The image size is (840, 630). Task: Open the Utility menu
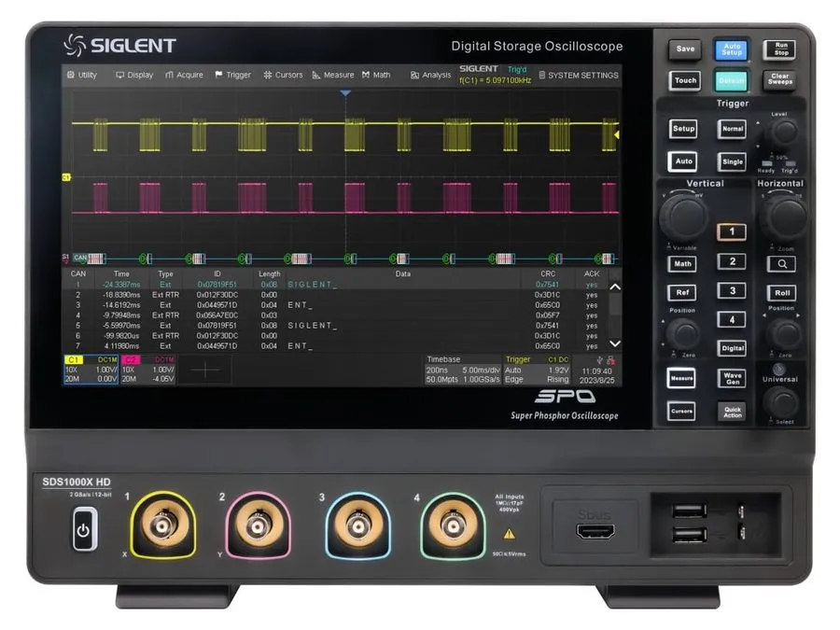point(81,75)
